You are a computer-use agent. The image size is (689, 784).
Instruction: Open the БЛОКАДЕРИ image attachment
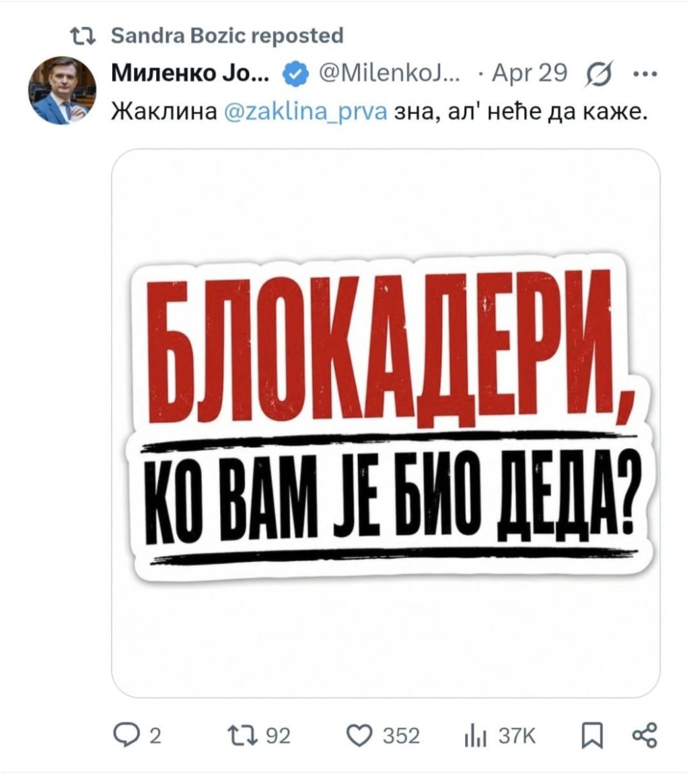click(386, 423)
